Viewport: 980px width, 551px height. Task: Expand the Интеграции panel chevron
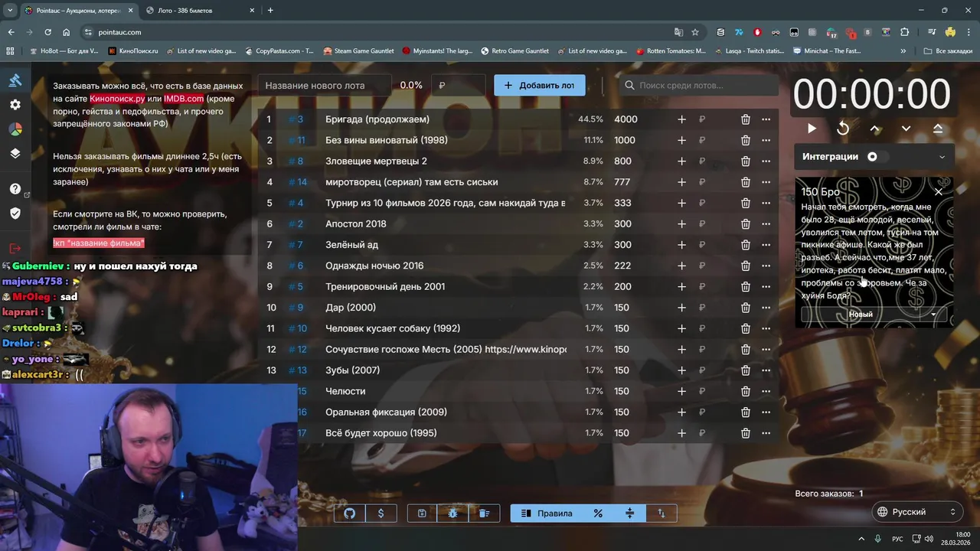pyautogui.click(x=942, y=157)
